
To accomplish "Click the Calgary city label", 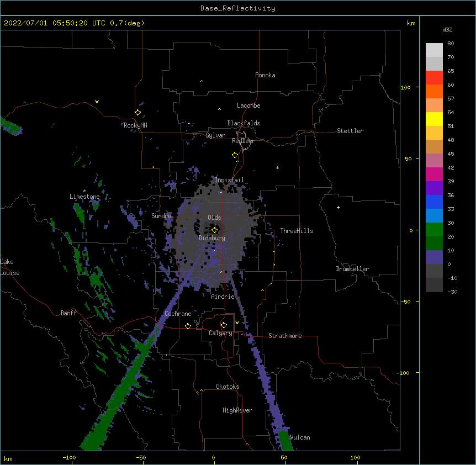I will (x=220, y=333).
